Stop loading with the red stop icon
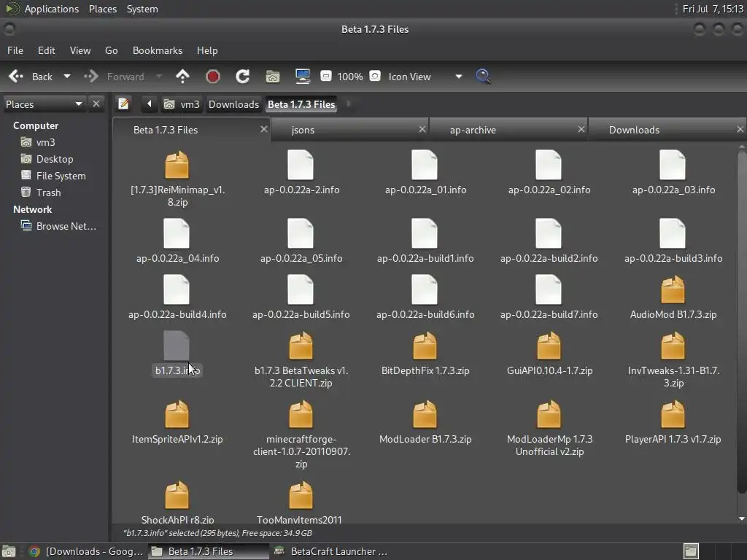747x560 pixels. point(212,76)
